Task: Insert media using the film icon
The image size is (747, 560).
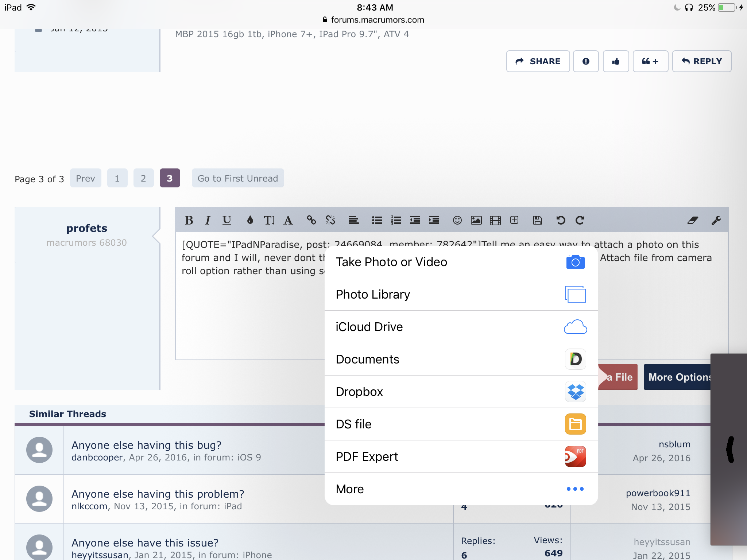Action: point(495,220)
